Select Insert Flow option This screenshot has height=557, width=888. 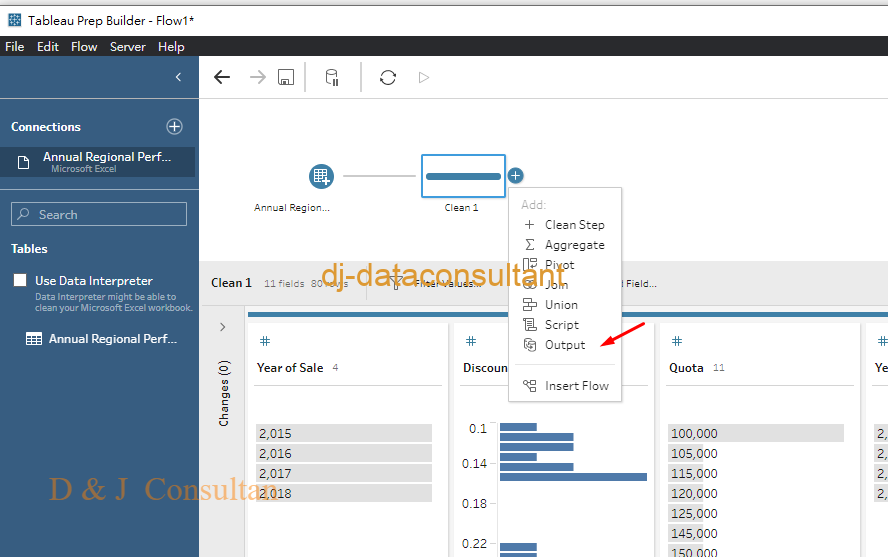click(x=576, y=386)
